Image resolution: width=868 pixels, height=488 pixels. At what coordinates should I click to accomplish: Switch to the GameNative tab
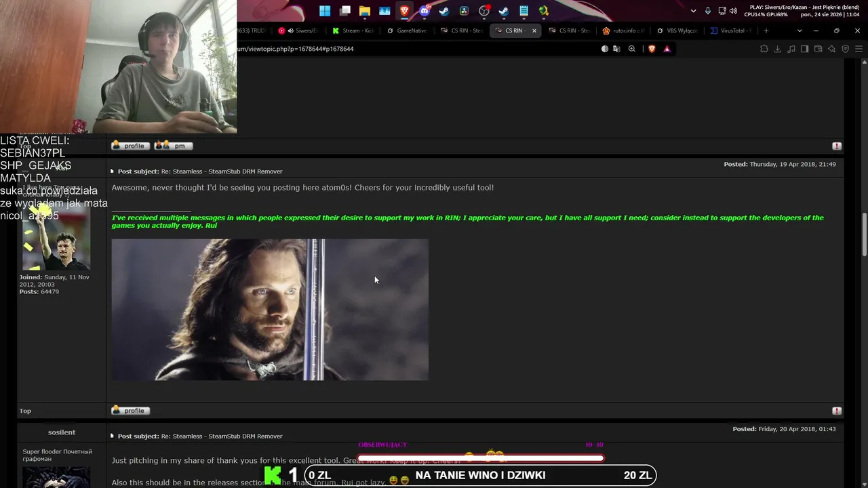coord(407,30)
